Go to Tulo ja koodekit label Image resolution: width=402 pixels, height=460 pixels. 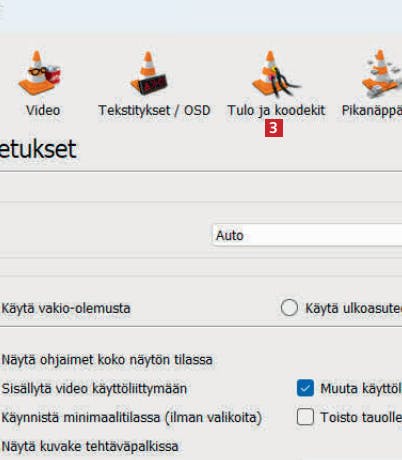point(276,110)
